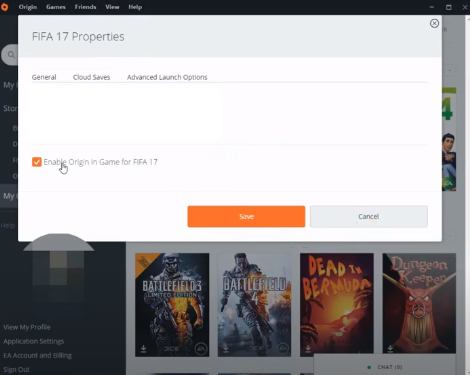The image size is (470, 375).
Task: Click the Sims 4 game tile
Action: click(x=449, y=139)
